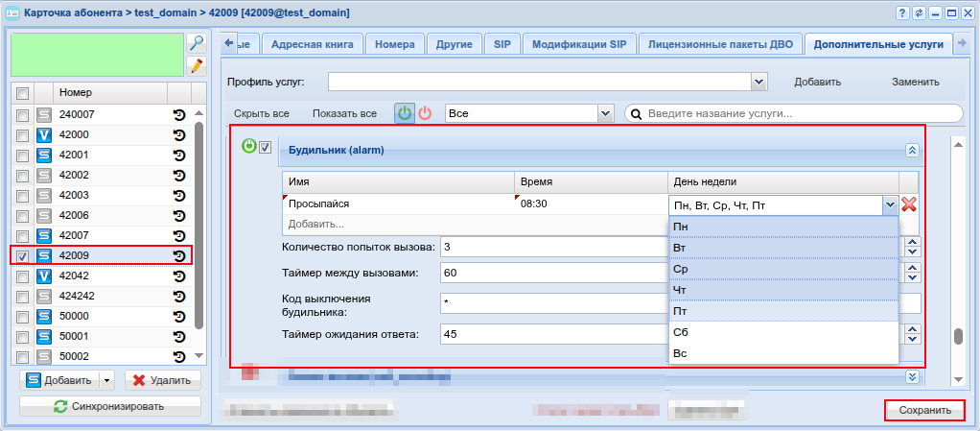Click Добавить... row in alarm table
Image resolution: width=980 pixels, height=431 pixels.
pyautogui.click(x=475, y=224)
